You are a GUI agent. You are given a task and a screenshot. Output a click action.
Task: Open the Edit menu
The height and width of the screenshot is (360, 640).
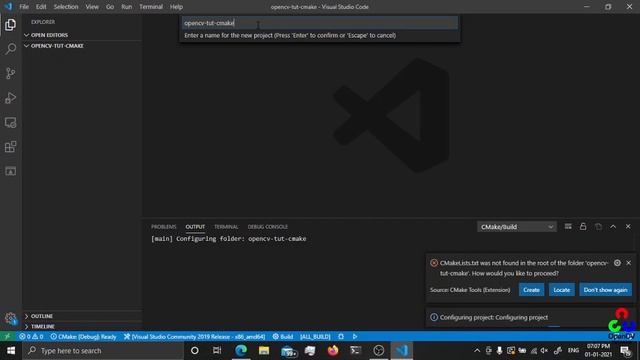(41, 7)
